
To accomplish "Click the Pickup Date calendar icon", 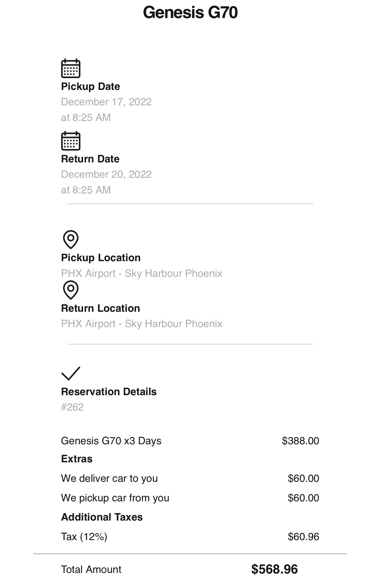I will point(71,68).
